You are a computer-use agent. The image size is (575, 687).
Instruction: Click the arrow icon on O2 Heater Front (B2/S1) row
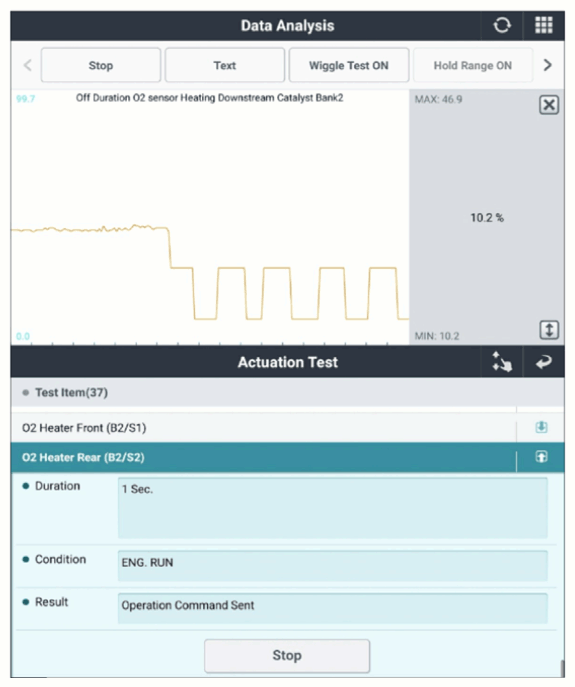[x=541, y=427]
